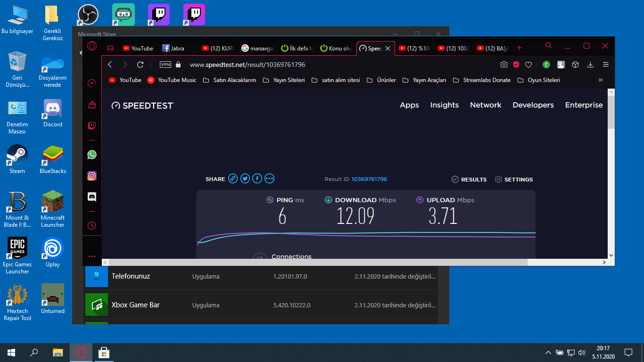Go back to the previous page in Opera
Screen dimensions: 644x362
(x=110, y=65)
